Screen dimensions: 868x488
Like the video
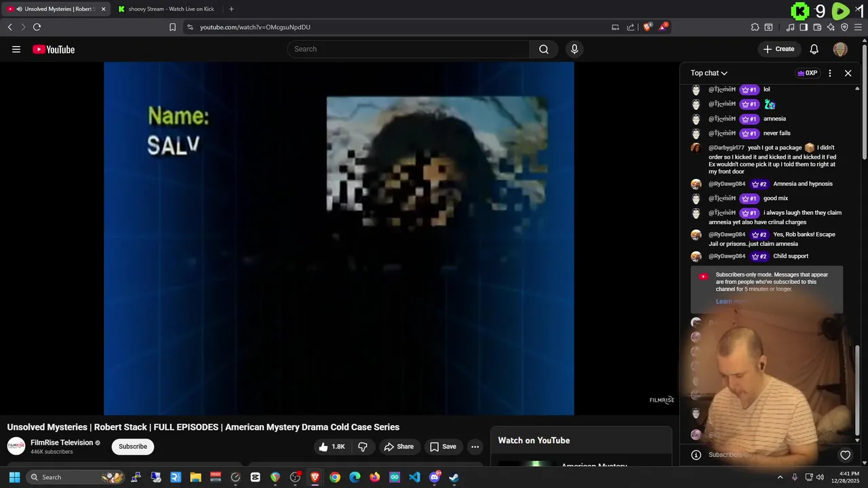pyautogui.click(x=332, y=447)
